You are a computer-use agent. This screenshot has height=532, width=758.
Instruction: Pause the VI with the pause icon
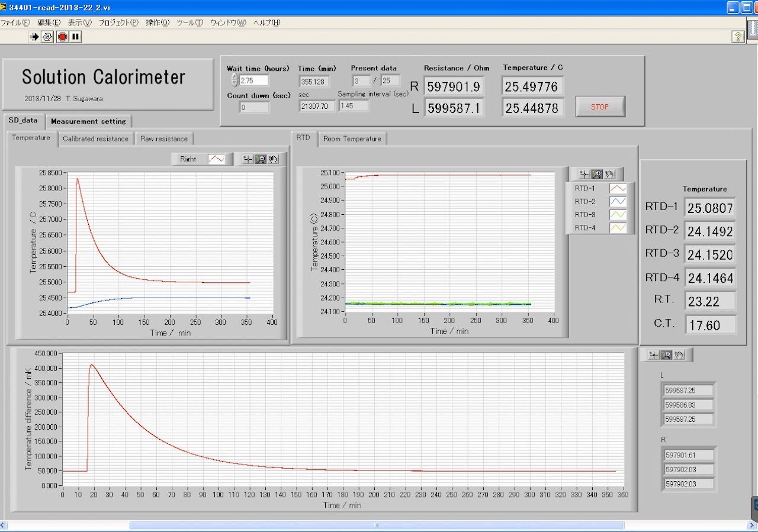tap(75, 37)
